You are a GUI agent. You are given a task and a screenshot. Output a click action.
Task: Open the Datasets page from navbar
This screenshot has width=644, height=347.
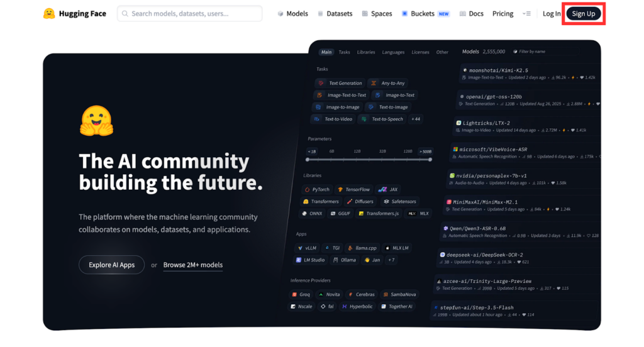[x=335, y=14]
